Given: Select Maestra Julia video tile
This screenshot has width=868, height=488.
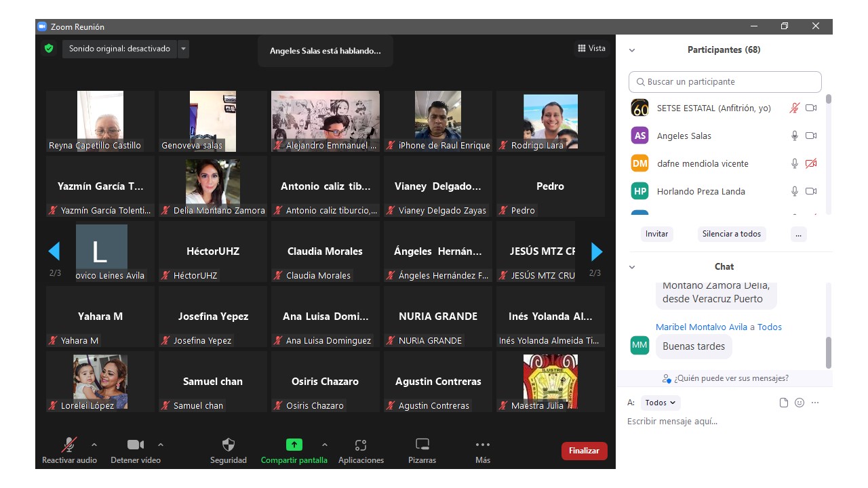Looking at the screenshot, I should [551, 382].
